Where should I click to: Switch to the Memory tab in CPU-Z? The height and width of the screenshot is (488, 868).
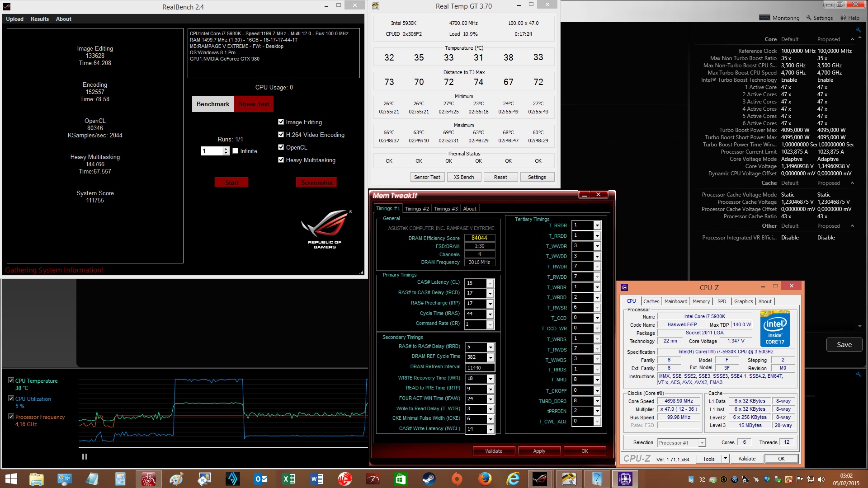click(x=701, y=301)
